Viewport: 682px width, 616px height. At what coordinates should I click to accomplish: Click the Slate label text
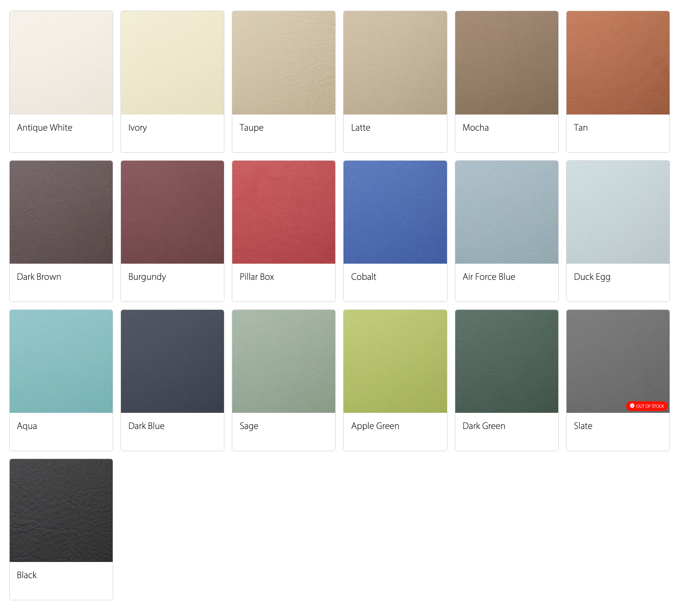[583, 426]
